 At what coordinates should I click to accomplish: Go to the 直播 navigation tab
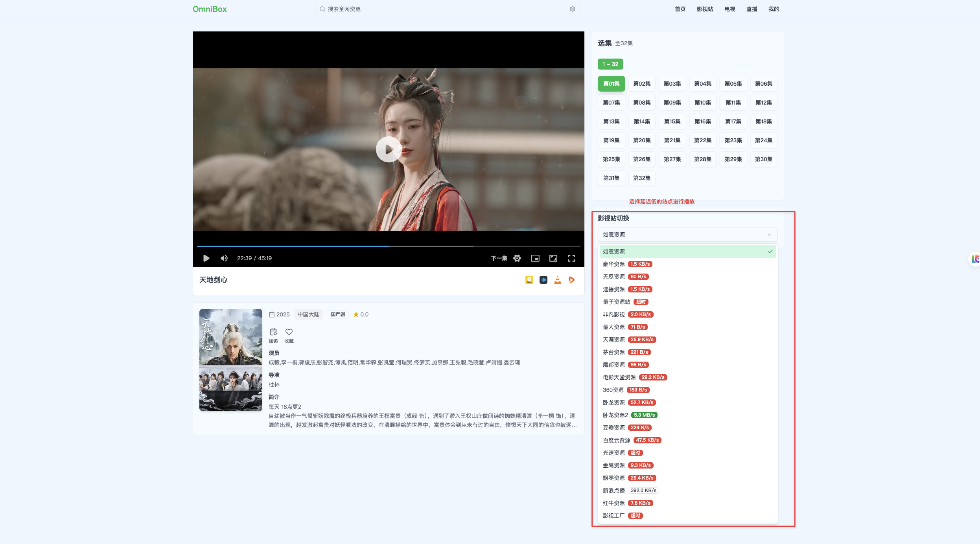click(x=752, y=9)
